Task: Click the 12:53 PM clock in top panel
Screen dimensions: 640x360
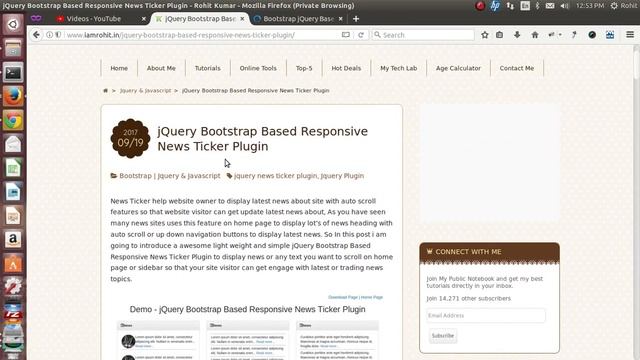Action: pos(590,6)
